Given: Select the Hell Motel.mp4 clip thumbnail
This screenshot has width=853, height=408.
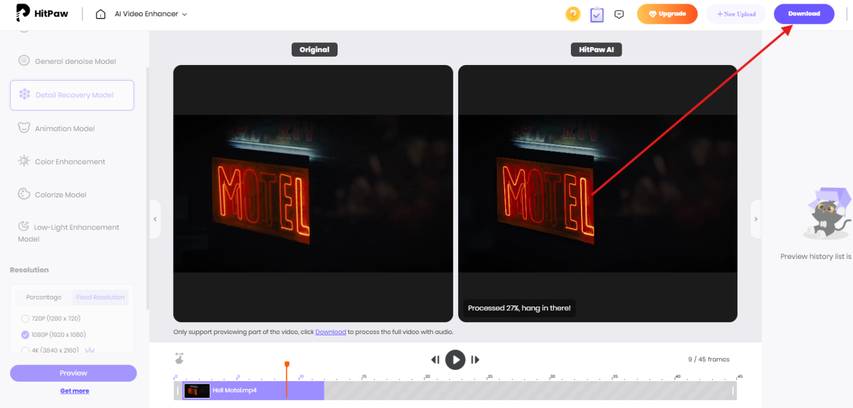Looking at the screenshot, I should (197, 391).
